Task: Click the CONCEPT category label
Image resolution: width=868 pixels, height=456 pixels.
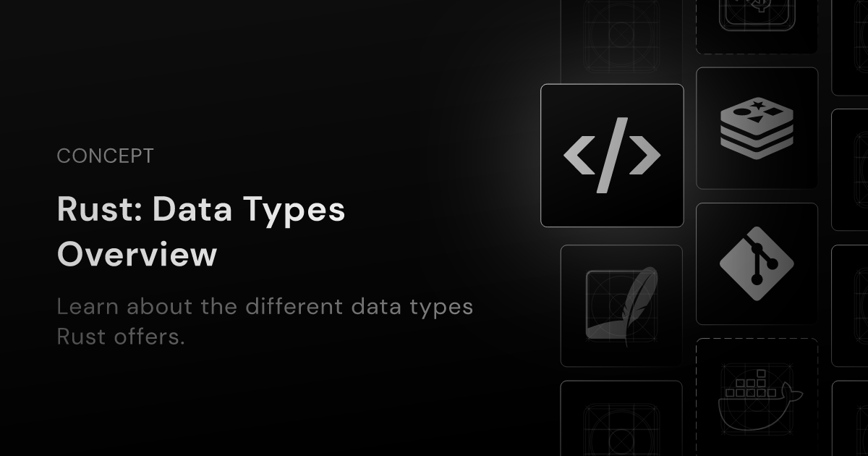Action: pyautogui.click(x=105, y=156)
